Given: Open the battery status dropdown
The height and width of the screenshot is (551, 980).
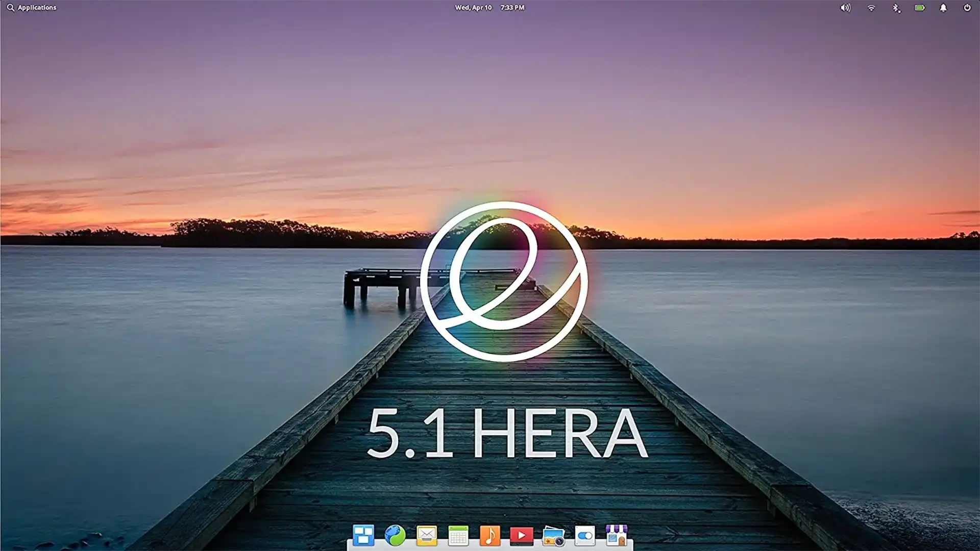Looking at the screenshot, I should point(920,8).
